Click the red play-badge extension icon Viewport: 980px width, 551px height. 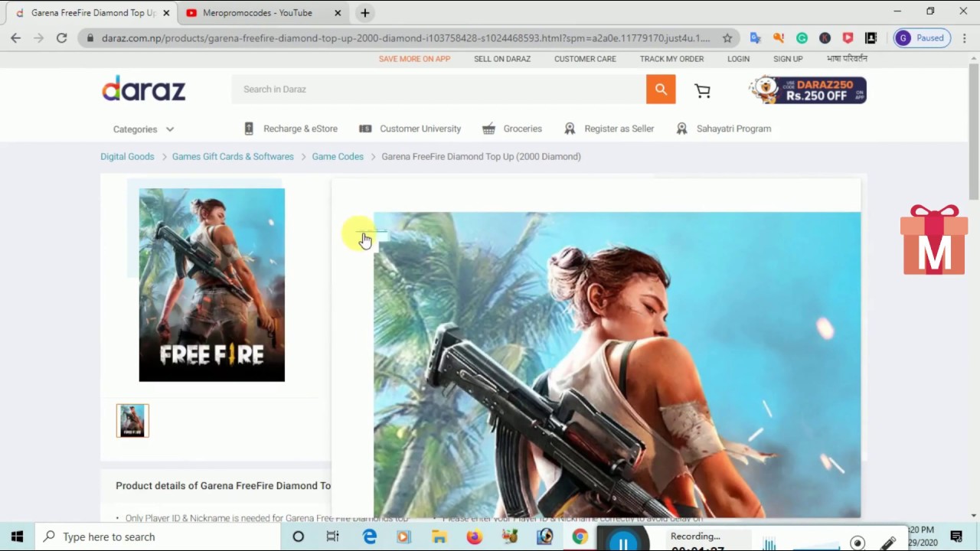click(x=848, y=37)
